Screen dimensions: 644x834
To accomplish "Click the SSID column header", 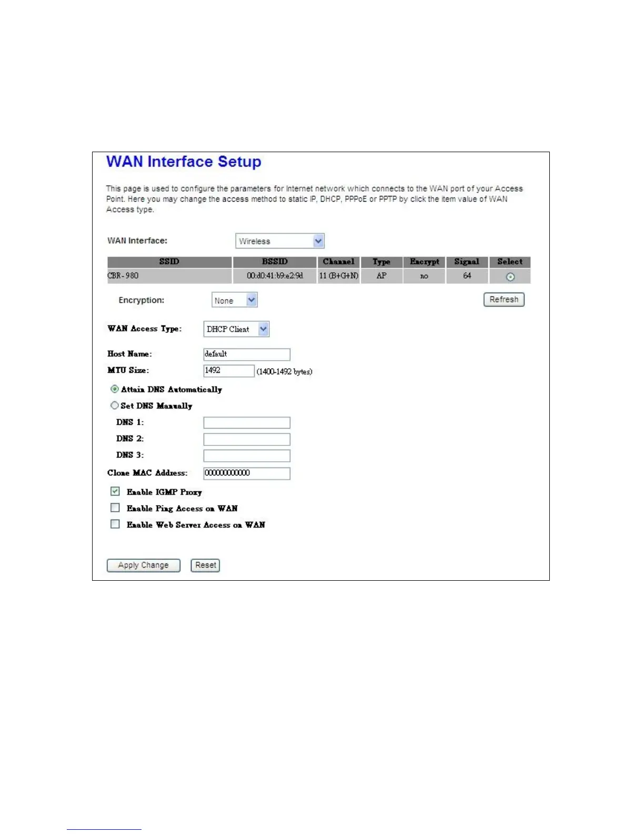I will coord(169,262).
